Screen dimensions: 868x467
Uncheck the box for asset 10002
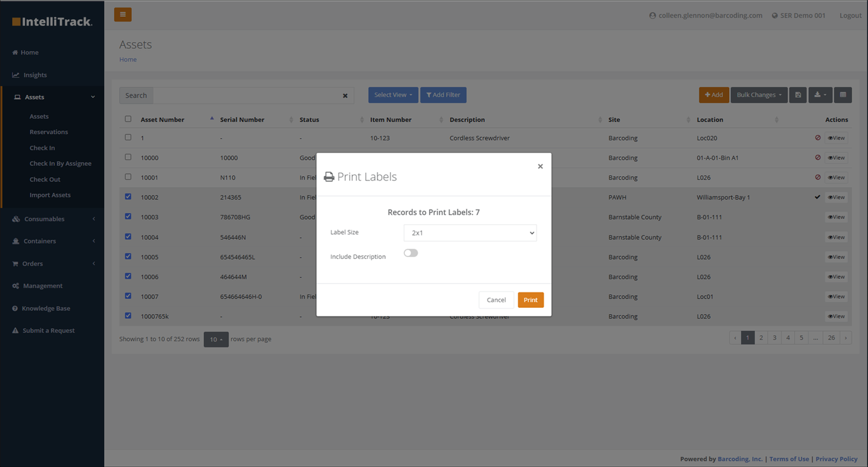pos(128,197)
